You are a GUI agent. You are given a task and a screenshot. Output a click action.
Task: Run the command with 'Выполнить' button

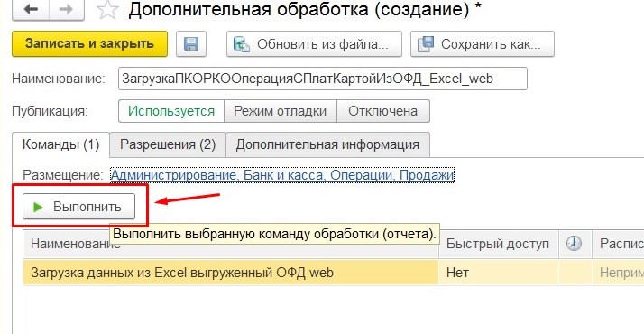tap(78, 206)
